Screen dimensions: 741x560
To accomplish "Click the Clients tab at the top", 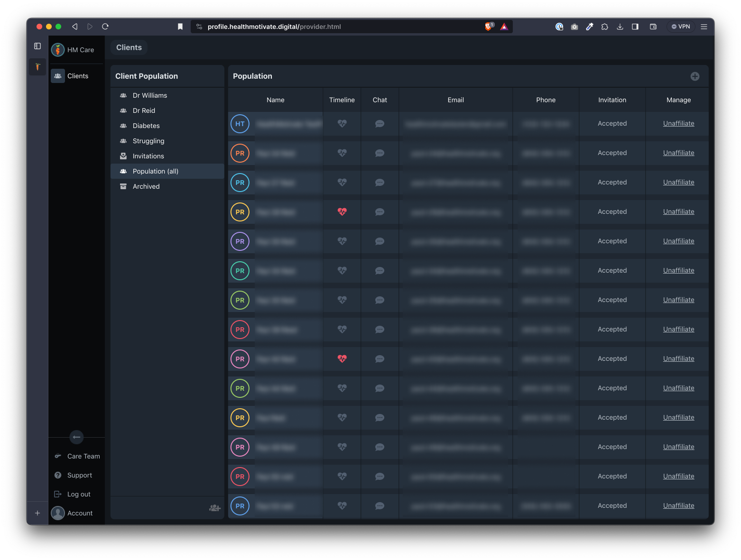I will [x=129, y=47].
